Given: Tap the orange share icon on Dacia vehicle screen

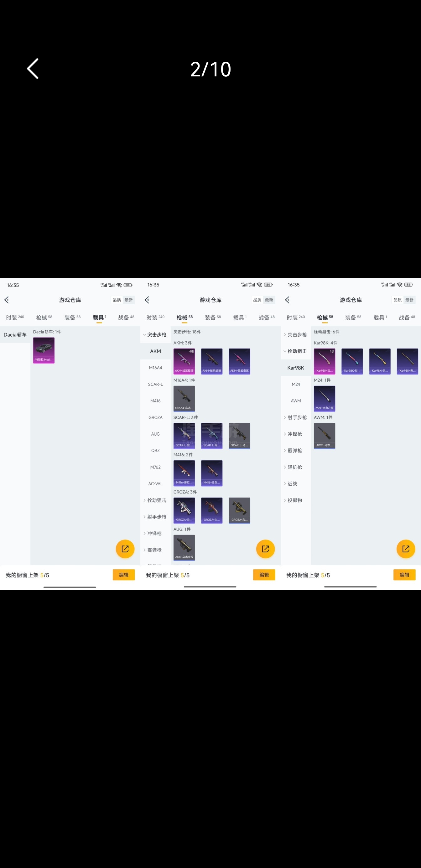Looking at the screenshot, I should click(x=125, y=549).
